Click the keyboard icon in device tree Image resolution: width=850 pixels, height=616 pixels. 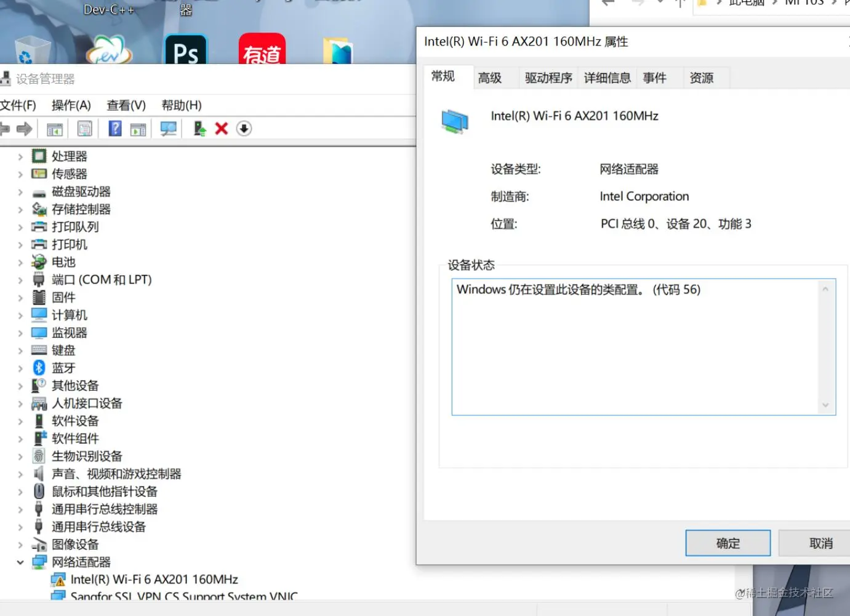[39, 350]
